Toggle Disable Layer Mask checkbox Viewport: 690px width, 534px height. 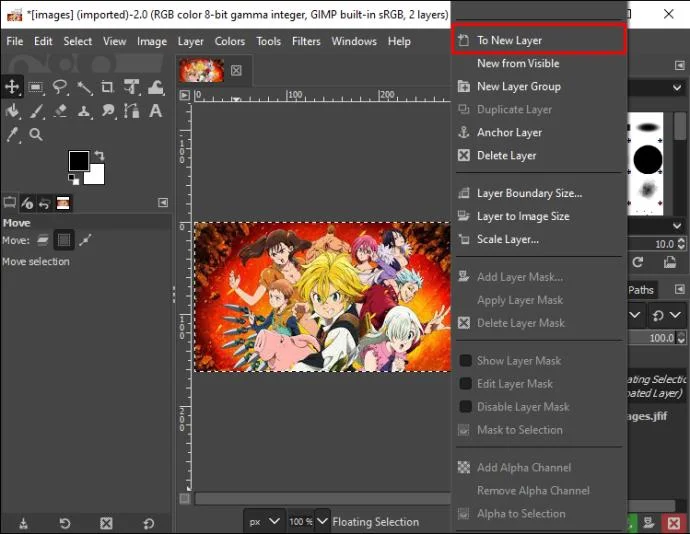tap(466, 406)
